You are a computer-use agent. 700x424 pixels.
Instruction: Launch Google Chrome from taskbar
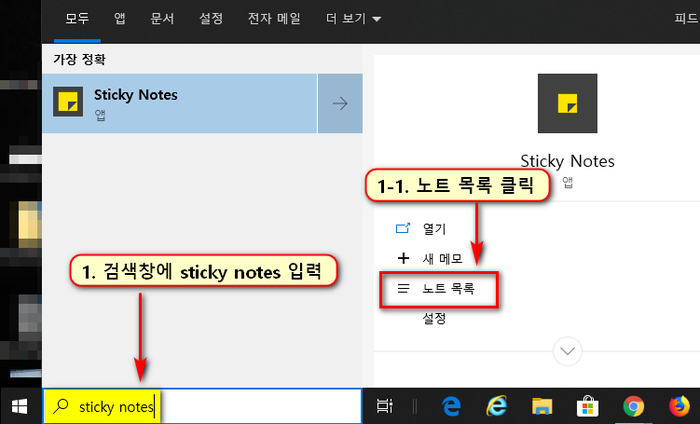click(633, 407)
